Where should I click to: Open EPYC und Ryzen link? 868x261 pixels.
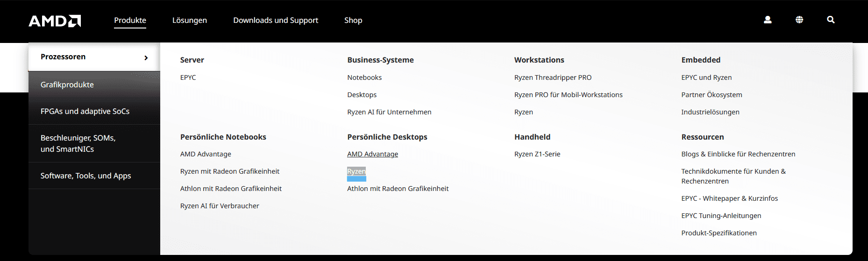(706, 78)
